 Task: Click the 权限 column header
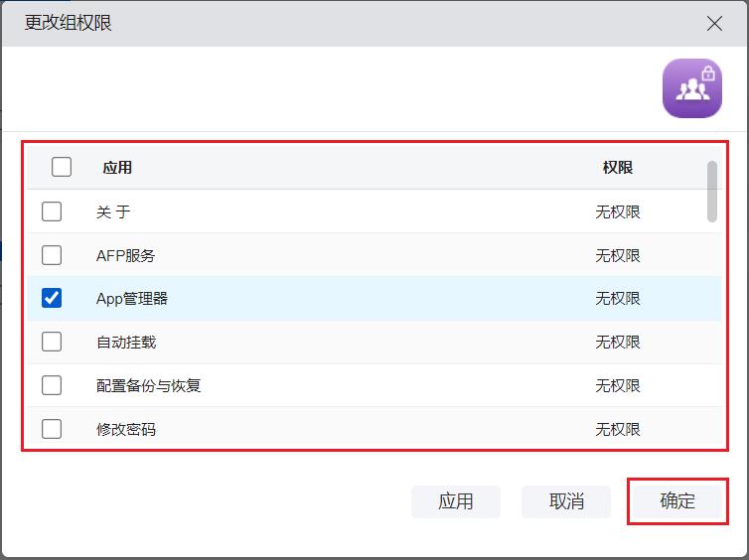(617, 168)
